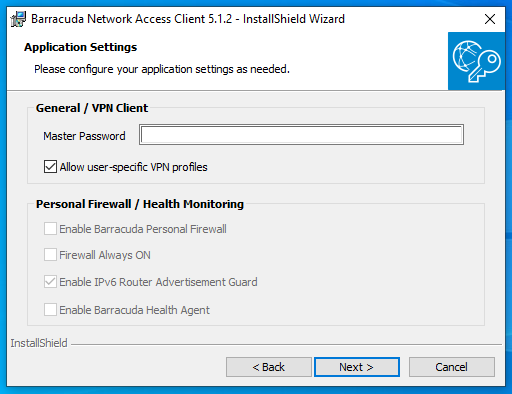Click the globe and key Barracuda logo
The height and width of the screenshot is (394, 512).
tap(476, 61)
